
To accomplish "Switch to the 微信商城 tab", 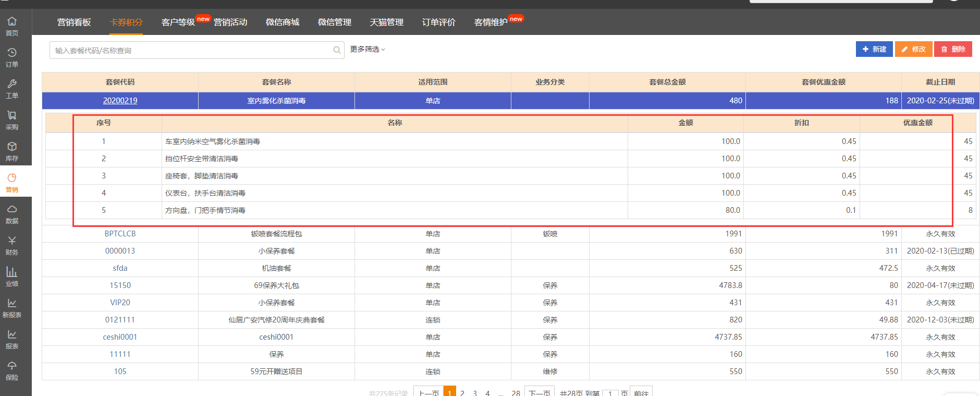I will 283,22.
